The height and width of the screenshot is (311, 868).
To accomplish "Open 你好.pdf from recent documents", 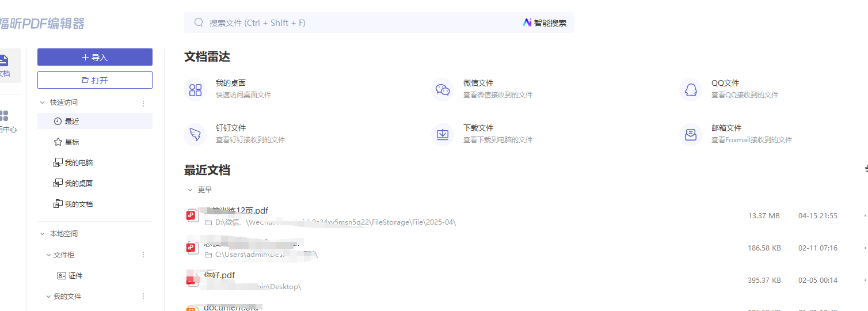I will [220, 275].
